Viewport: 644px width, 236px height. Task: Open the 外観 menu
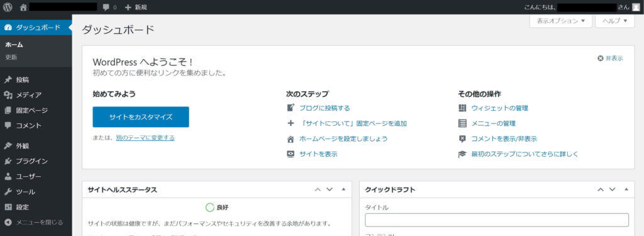pos(36,146)
